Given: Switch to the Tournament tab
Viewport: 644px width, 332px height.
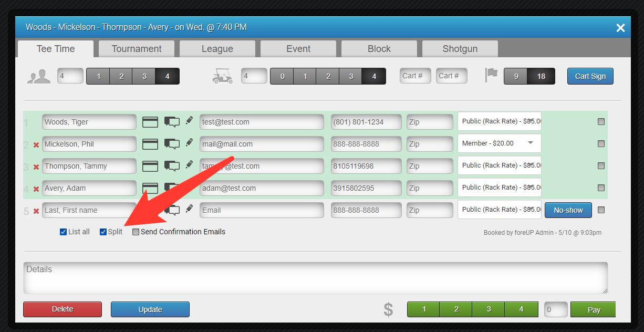Looking at the screenshot, I should (x=136, y=48).
